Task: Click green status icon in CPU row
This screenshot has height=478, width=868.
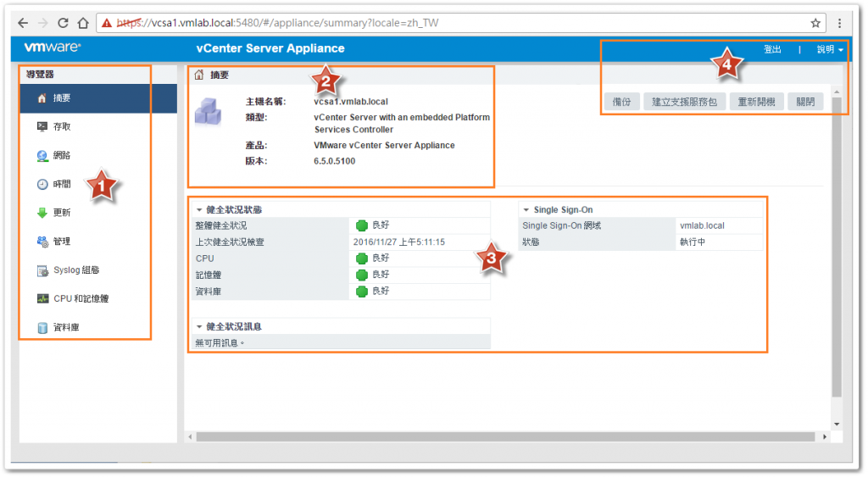Action: [x=362, y=258]
